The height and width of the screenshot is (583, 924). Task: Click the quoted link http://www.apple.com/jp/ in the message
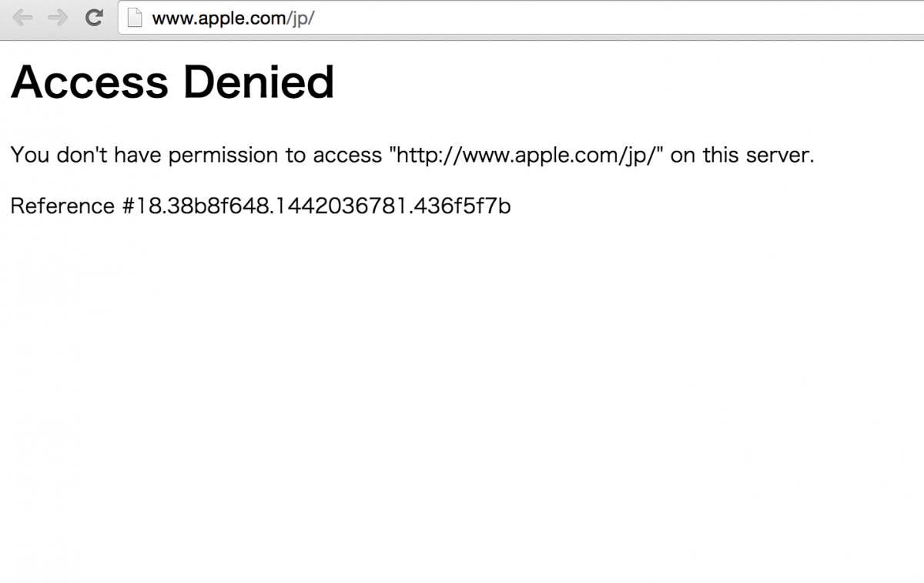click(x=524, y=155)
